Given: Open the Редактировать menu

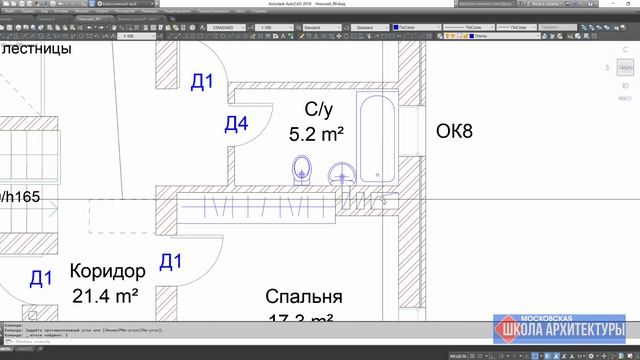Looking at the screenshot, I should click(177, 11).
